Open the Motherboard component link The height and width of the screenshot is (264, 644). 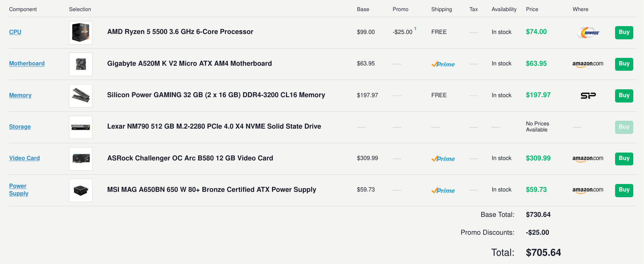(27, 63)
